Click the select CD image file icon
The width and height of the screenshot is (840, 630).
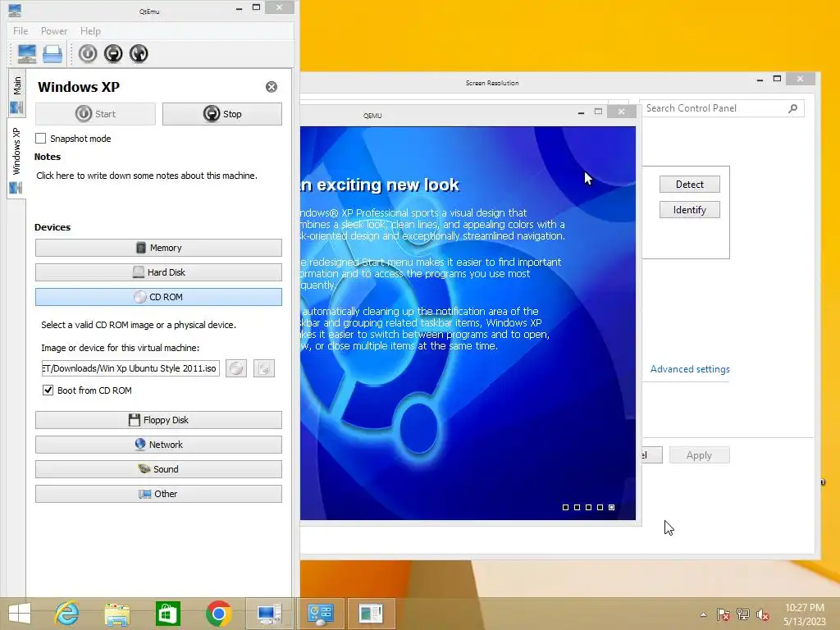tap(236, 368)
